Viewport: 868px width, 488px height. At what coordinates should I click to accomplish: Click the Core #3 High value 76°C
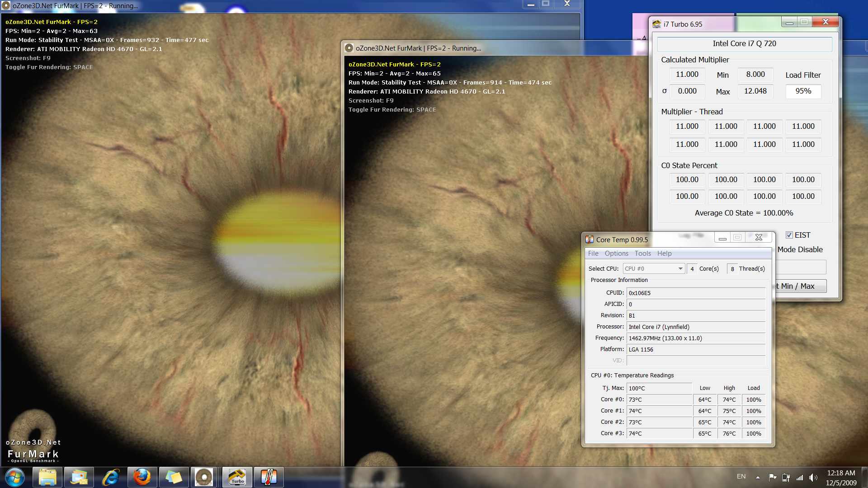tap(729, 433)
